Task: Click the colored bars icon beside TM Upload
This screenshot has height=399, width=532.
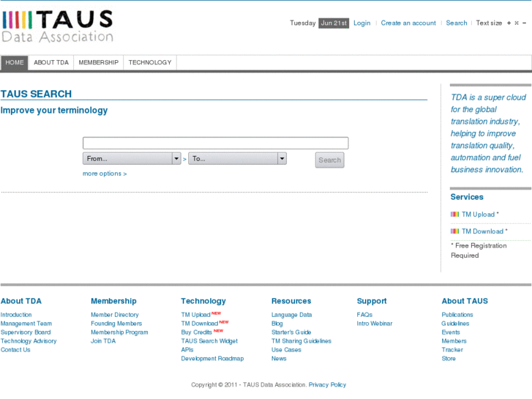Action: pos(454,215)
